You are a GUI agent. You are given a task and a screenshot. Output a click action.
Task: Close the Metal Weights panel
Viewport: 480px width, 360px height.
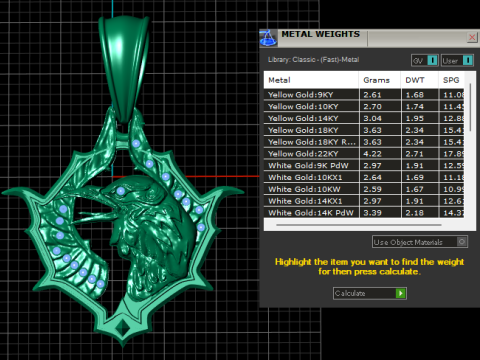click(x=472, y=37)
